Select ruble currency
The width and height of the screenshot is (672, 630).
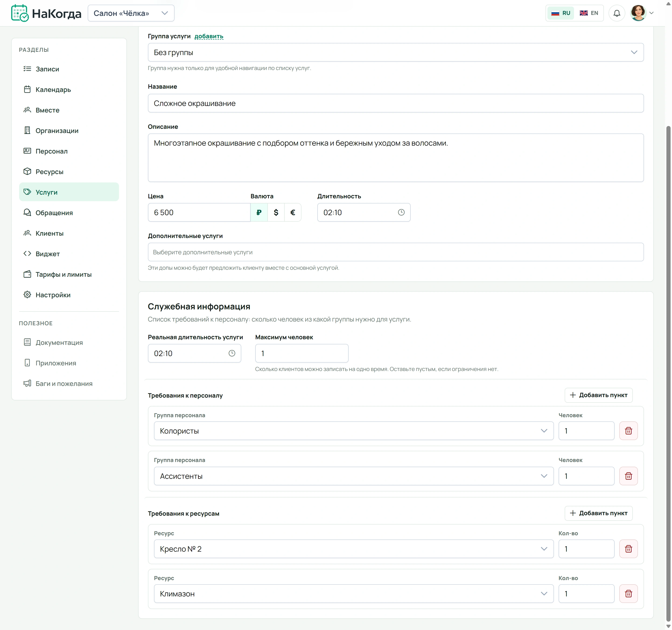tap(259, 212)
